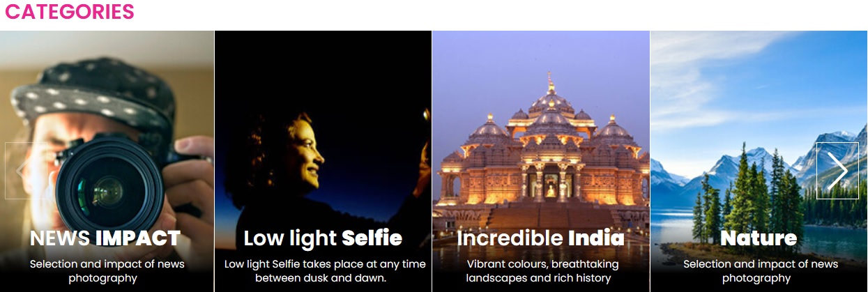Go back using the left chevron arrow
868x292 pixels.
26,171
